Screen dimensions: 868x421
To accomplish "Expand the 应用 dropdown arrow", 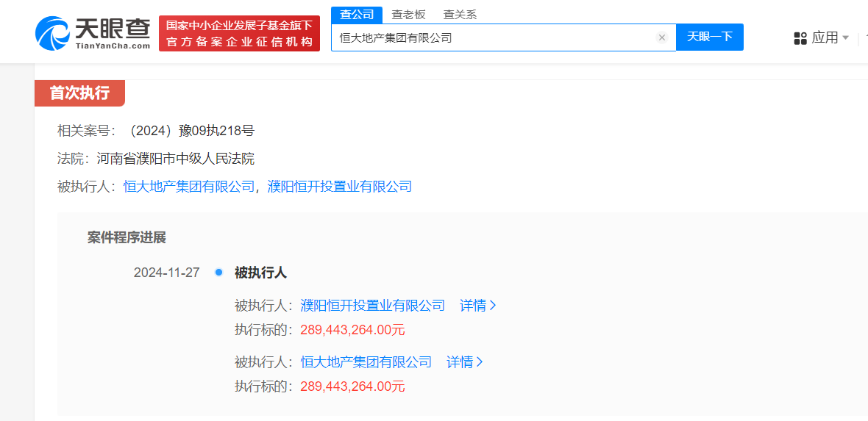I will point(845,38).
